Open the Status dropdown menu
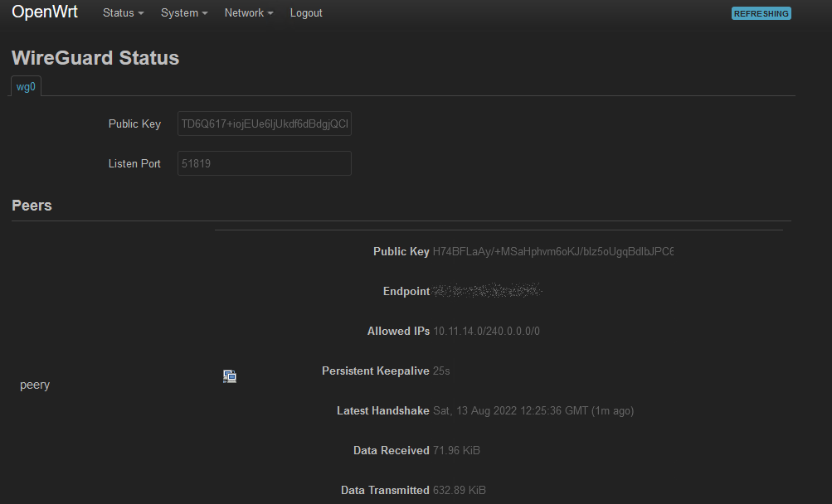The height and width of the screenshot is (504, 832). 123,12
